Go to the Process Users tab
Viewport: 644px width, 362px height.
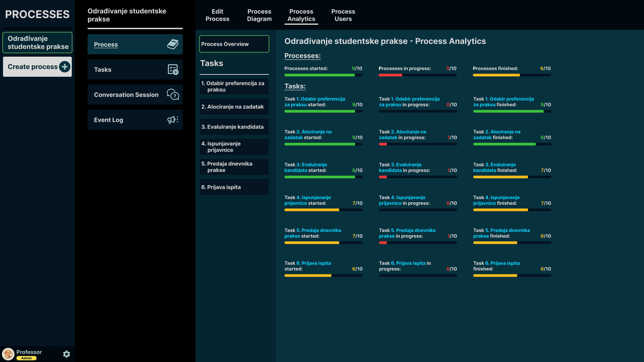pos(343,15)
